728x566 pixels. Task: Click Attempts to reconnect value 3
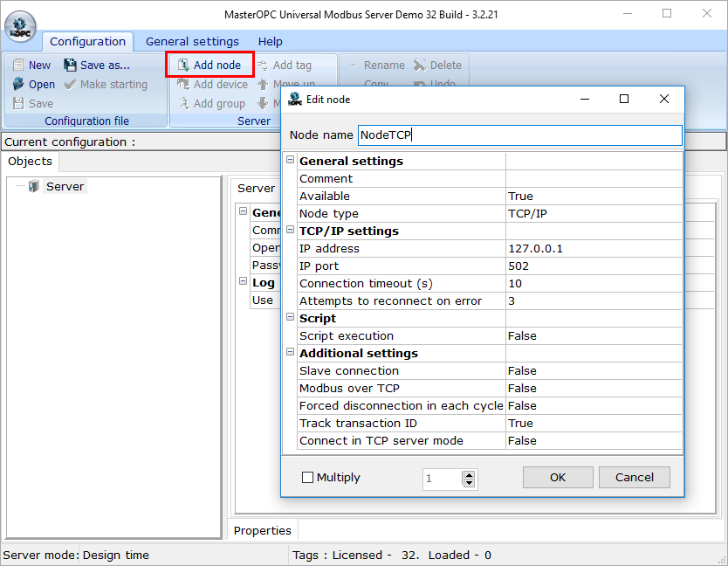(x=594, y=301)
